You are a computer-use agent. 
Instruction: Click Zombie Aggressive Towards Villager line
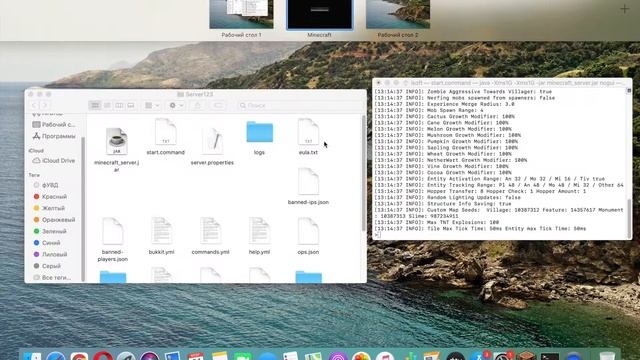tap(463, 91)
